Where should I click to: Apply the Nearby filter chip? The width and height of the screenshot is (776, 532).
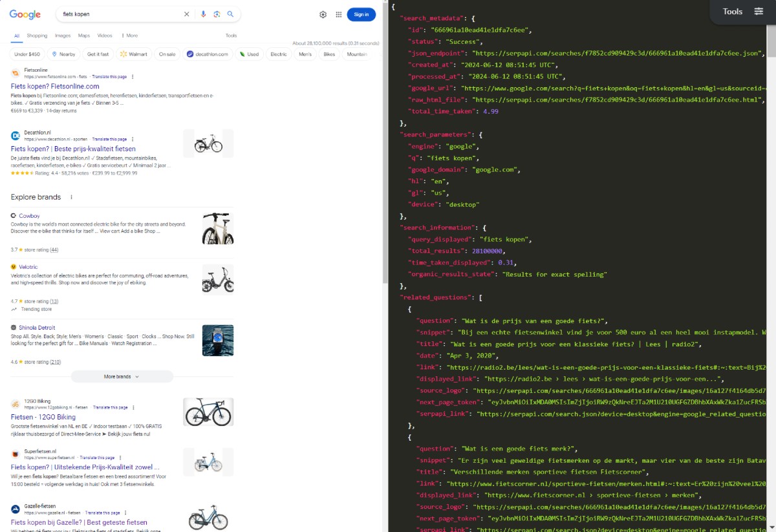point(63,54)
